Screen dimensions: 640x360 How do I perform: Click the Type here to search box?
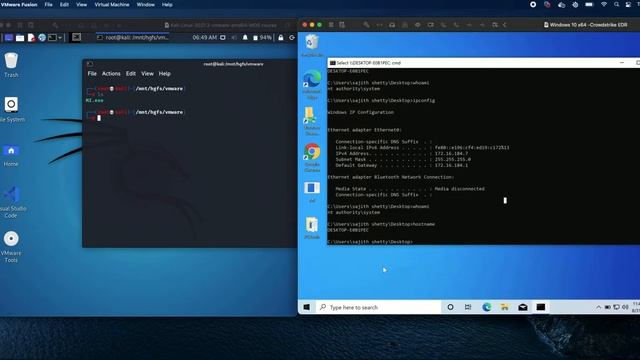coord(378,307)
